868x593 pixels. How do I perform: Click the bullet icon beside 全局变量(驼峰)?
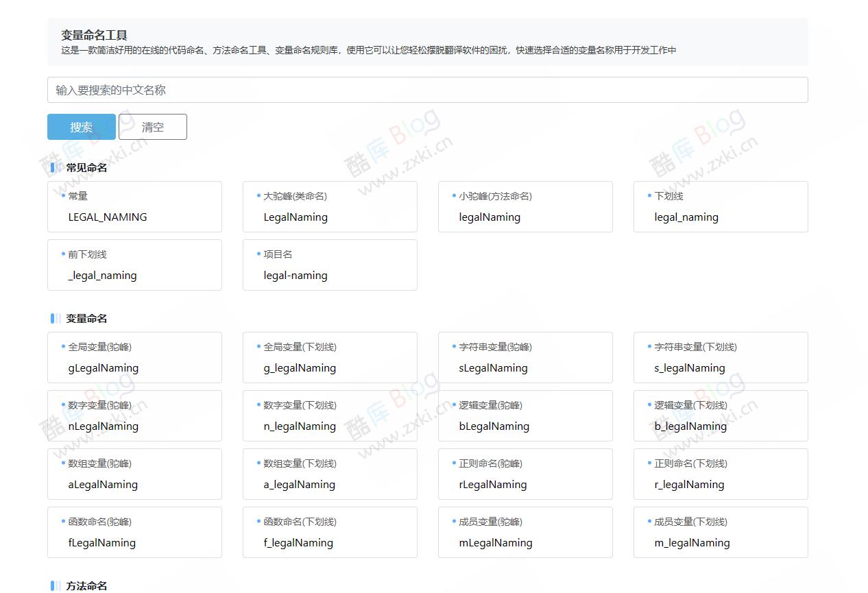click(x=63, y=347)
